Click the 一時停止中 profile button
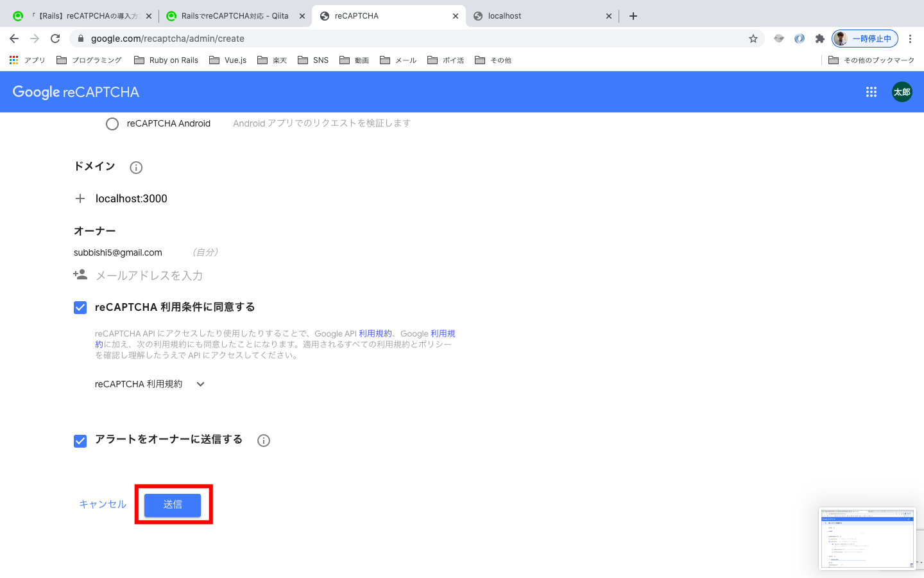 (x=865, y=39)
